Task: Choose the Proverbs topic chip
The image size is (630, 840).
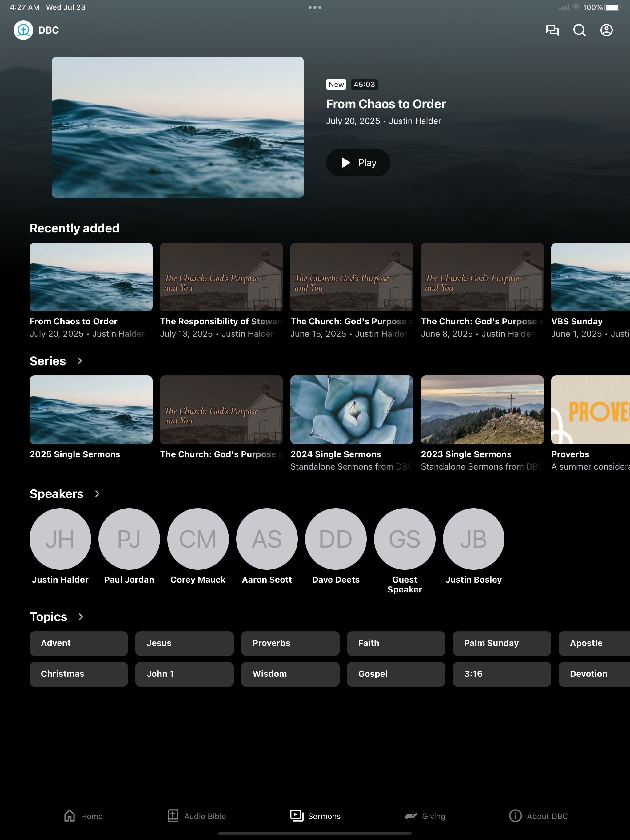Action: [x=290, y=643]
